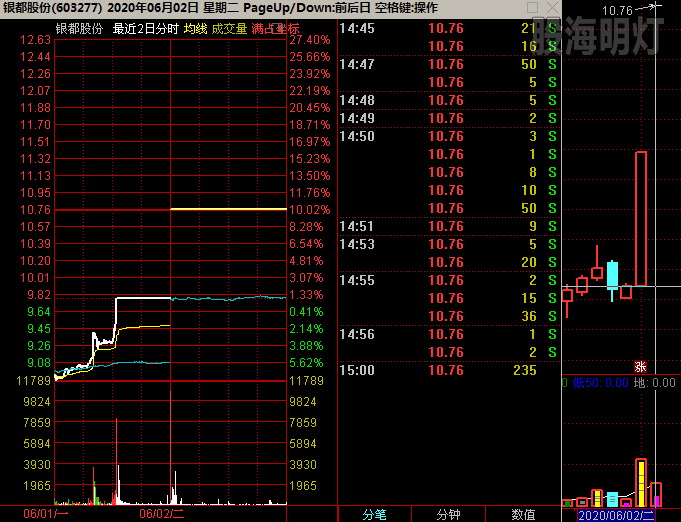The height and width of the screenshot is (522, 681).
Task: Click the tall yellow volume bar in K-line panel
Action: (x=641, y=482)
